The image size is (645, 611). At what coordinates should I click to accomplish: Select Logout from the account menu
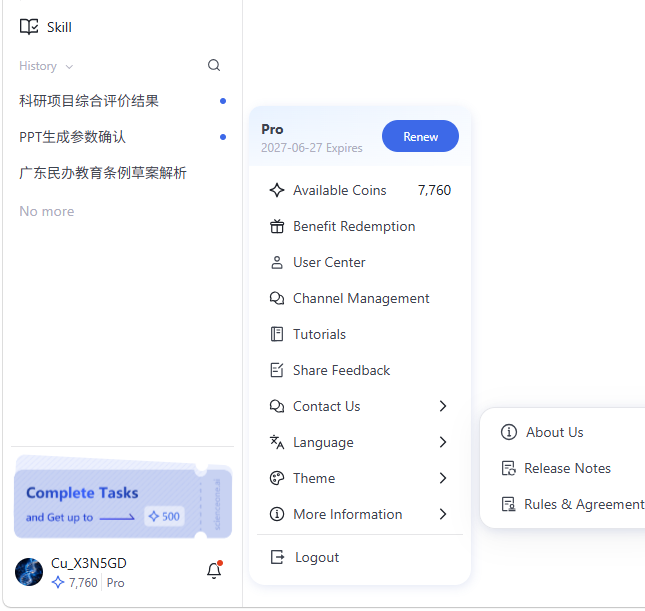(x=360, y=557)
